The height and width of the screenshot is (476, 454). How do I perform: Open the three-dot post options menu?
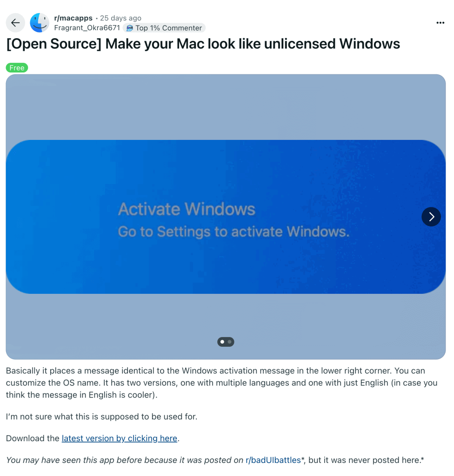441,23
